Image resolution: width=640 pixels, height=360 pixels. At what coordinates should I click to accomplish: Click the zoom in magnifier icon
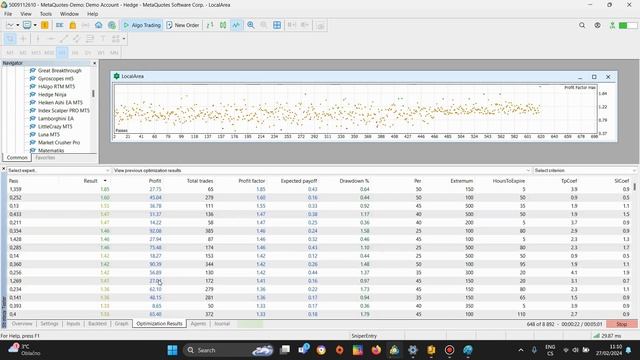point(251,25)
